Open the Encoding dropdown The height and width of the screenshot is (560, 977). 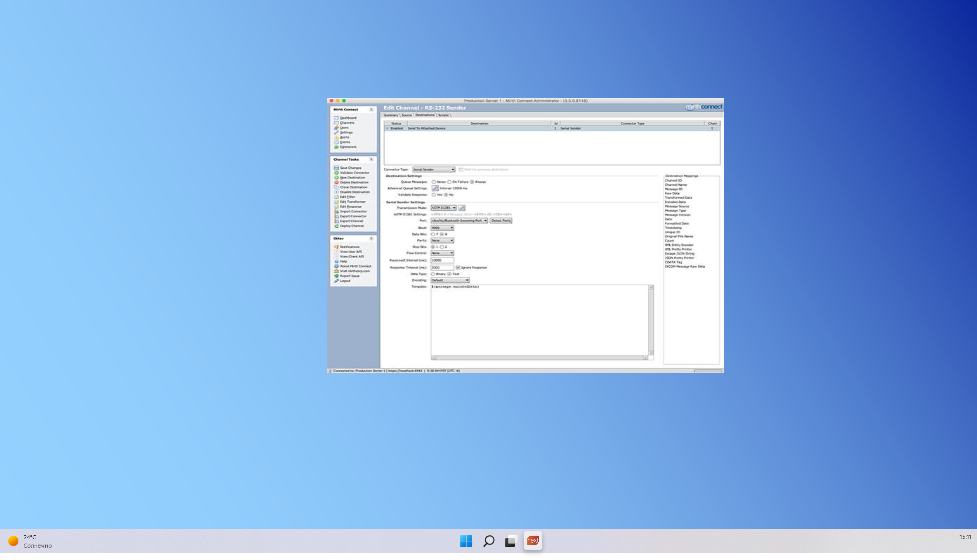[x=450, y=280]
